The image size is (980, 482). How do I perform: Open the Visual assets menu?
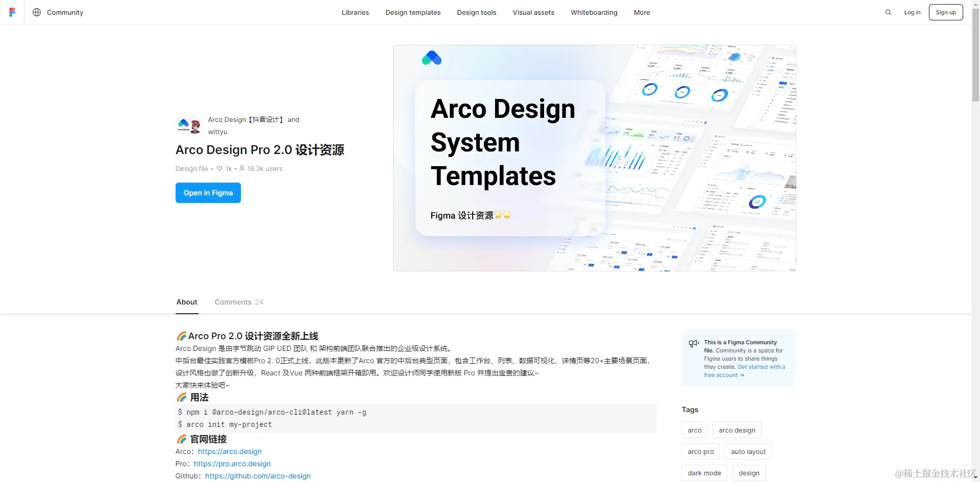pos(533,12)
